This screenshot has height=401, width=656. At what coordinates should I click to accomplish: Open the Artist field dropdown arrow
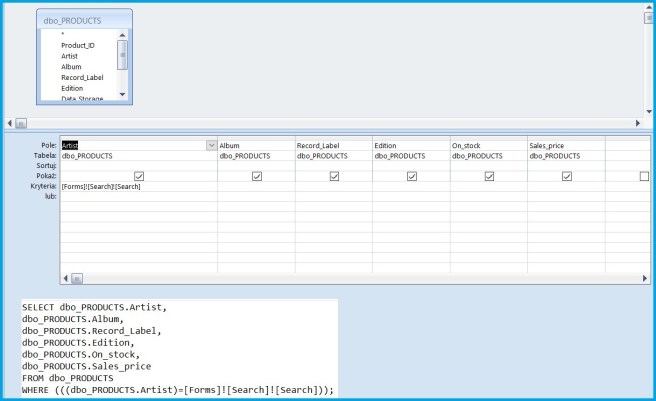(211, 145)
